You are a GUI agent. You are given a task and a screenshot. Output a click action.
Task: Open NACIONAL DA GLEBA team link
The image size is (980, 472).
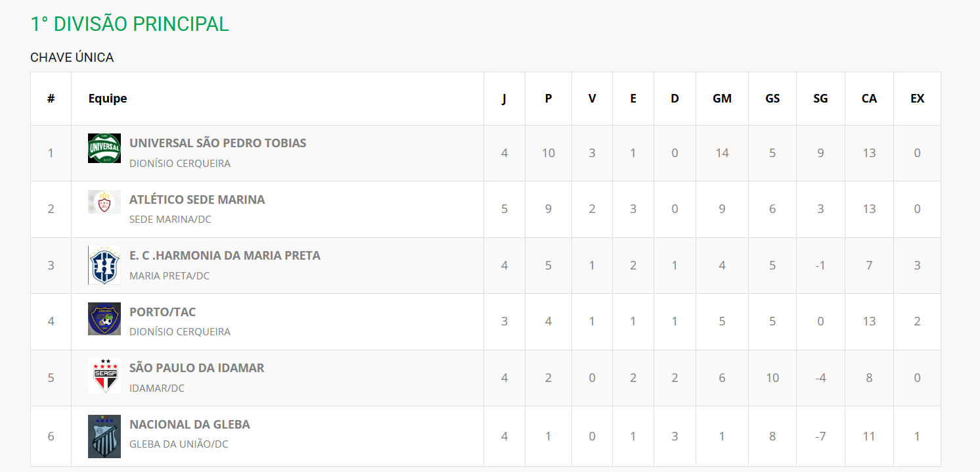[x=189, y=425]
